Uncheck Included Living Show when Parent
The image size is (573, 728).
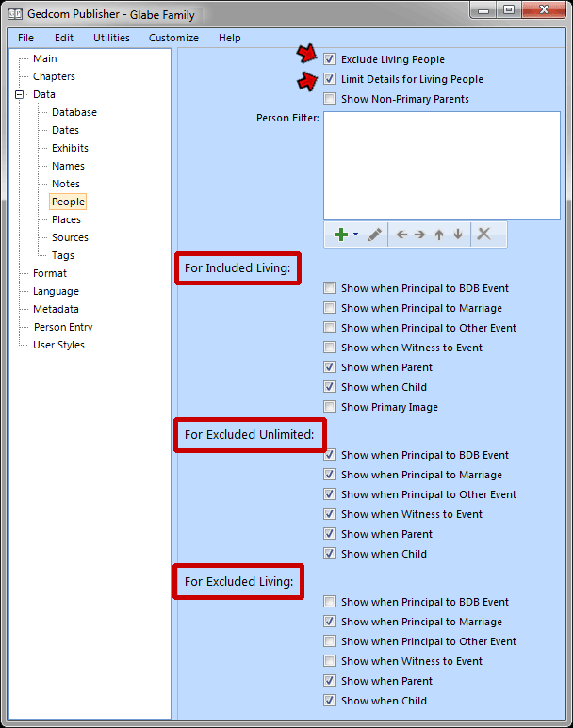pyautogui.click(x=330, y=367)
